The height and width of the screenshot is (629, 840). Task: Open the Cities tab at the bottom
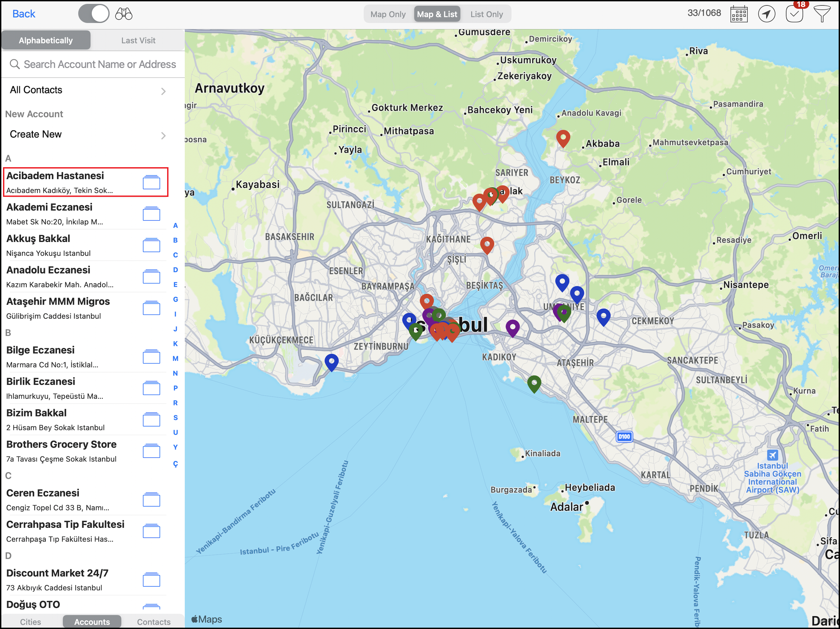[x=30, y=622]
